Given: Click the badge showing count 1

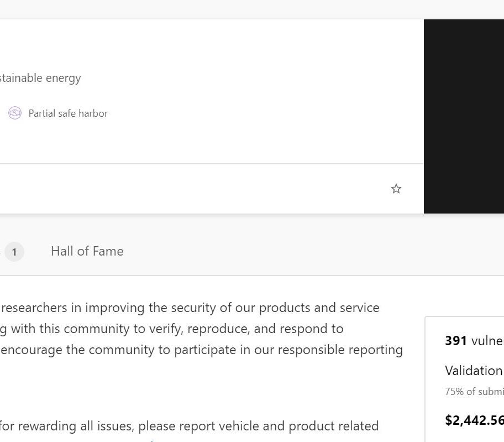Looking at the screenshot, I should (14, 252).
